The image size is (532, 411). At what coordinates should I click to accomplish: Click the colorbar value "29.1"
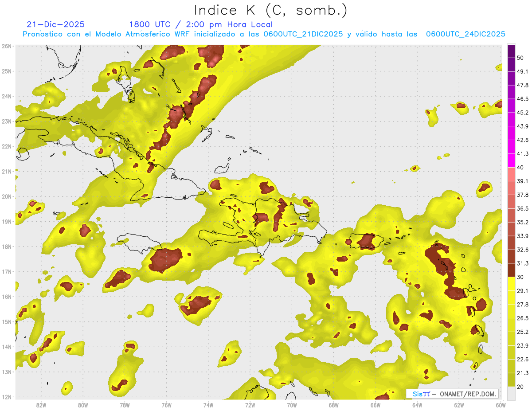pos(522,291)
